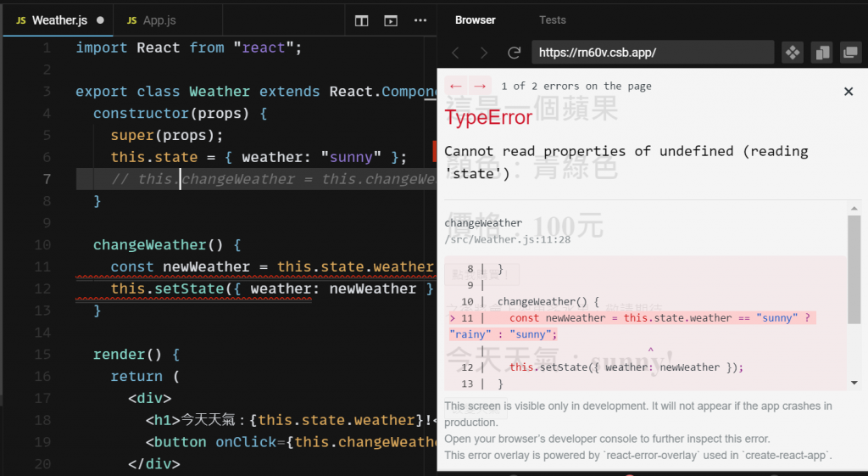Place cursor on 'import React from' line
Viewport: 868px width, 476px height.
tap(189, 48)
